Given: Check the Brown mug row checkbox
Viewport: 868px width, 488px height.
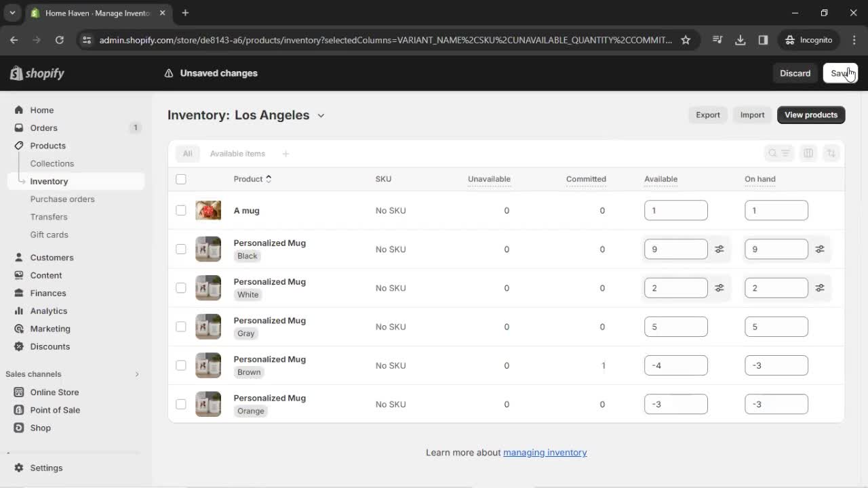Looking at the screenshot, I should tap(180, 365).
